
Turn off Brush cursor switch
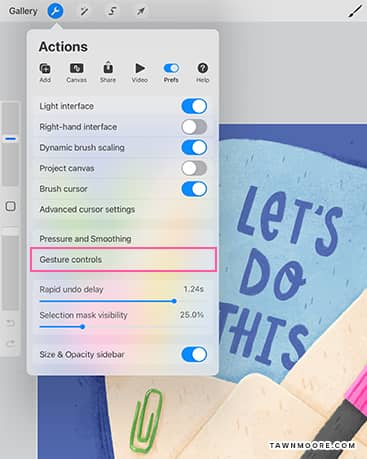point(194,189)
